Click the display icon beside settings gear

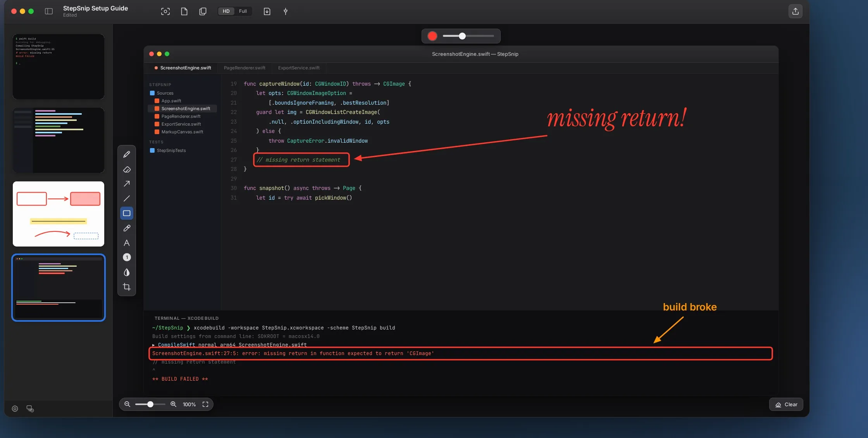point(30,409)
